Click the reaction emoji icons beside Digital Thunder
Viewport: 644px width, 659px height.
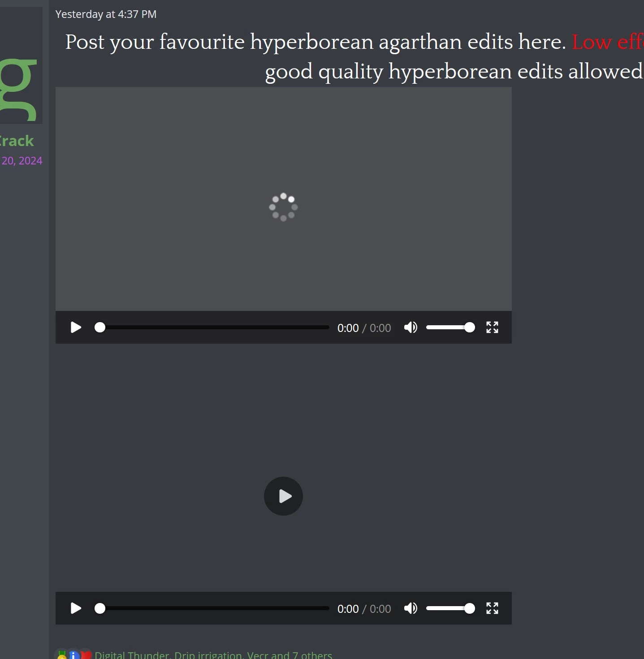click(x=74, y=655)
